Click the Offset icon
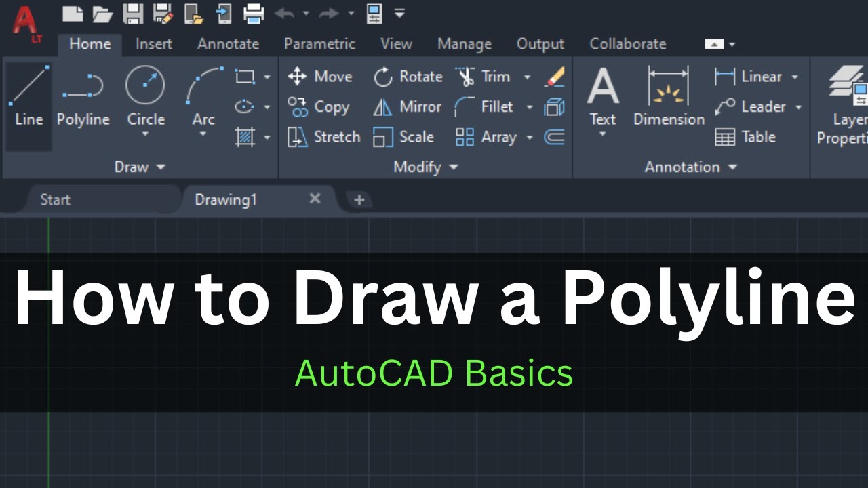 [555, 137]
